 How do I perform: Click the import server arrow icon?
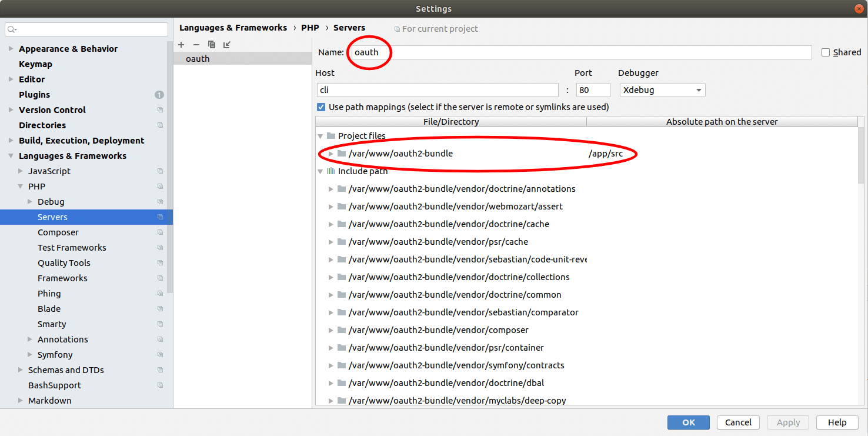tap(227, 45)
